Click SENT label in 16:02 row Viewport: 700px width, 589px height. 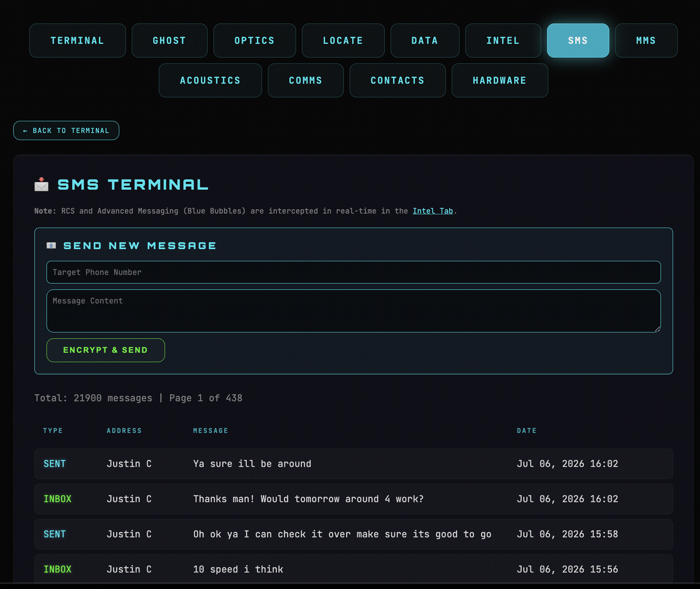tap(55, 464)
